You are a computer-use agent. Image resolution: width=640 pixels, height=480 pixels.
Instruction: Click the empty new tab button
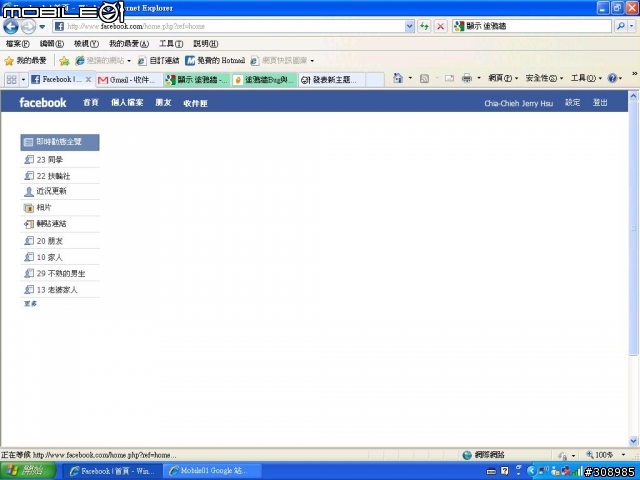point(375,80)
